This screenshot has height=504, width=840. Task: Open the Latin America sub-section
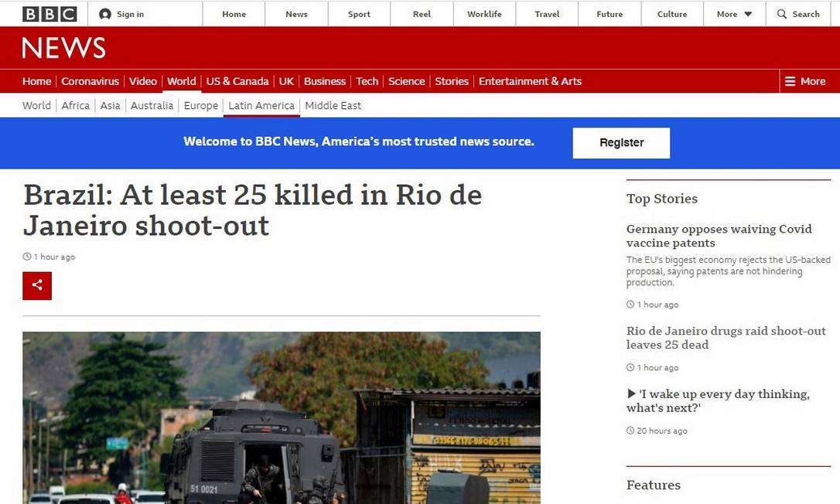coord(261,106)
